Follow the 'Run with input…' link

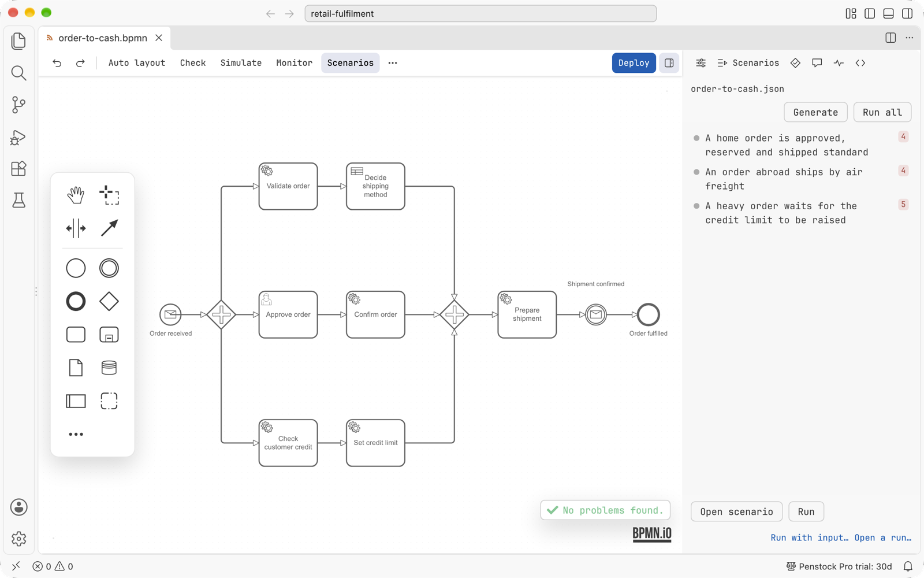[810, 538]
